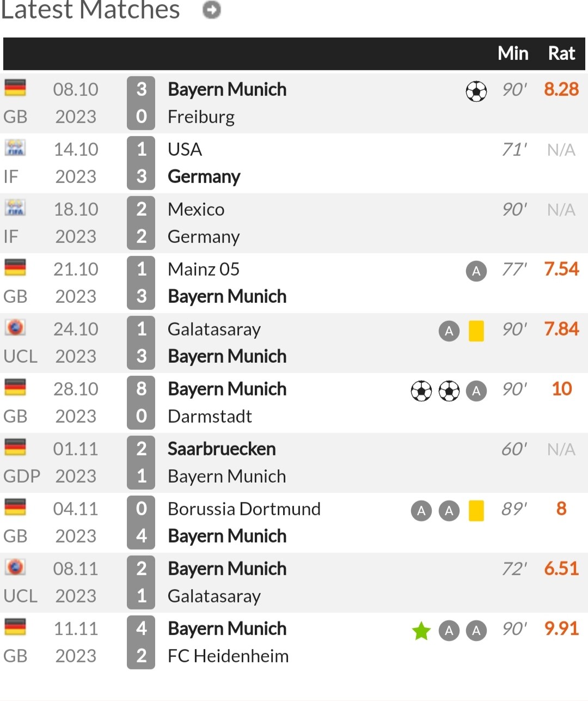Sort by the Min column header
Viewport: 588px width, 701px height.
pyautogui.click(x=513, y=53)
